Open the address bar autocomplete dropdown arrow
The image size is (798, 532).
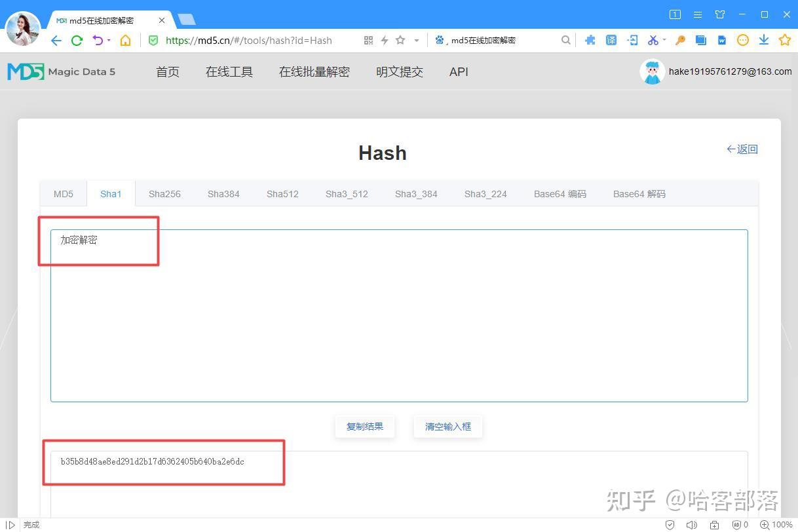[x=417, y=40]
